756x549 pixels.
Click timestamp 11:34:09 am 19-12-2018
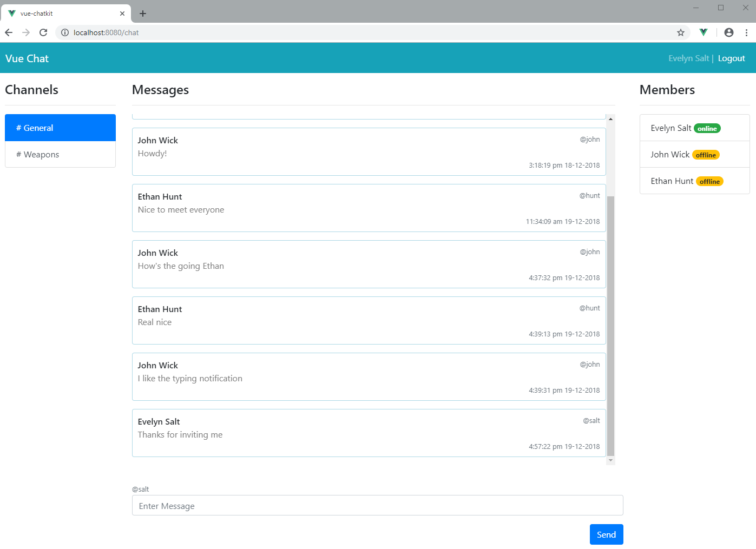click(563, 221)
